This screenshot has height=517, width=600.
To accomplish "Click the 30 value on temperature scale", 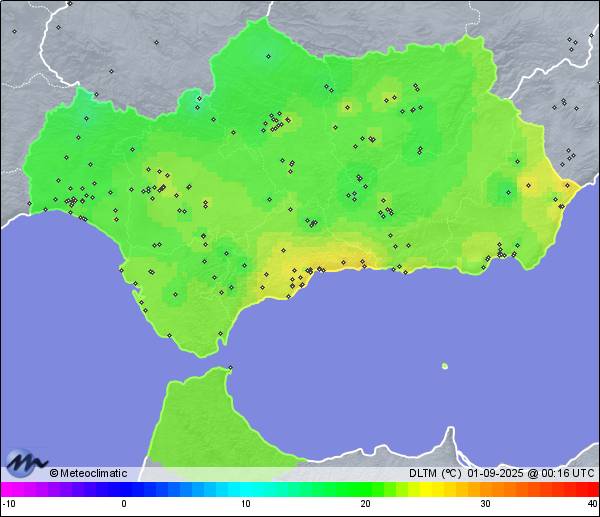I will coord(485,504).
